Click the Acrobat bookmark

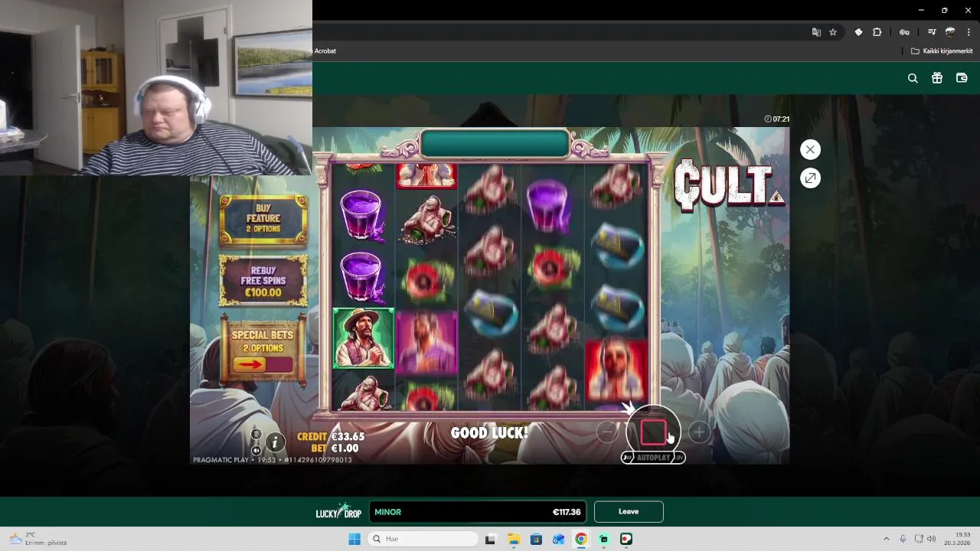coord(325,51)
